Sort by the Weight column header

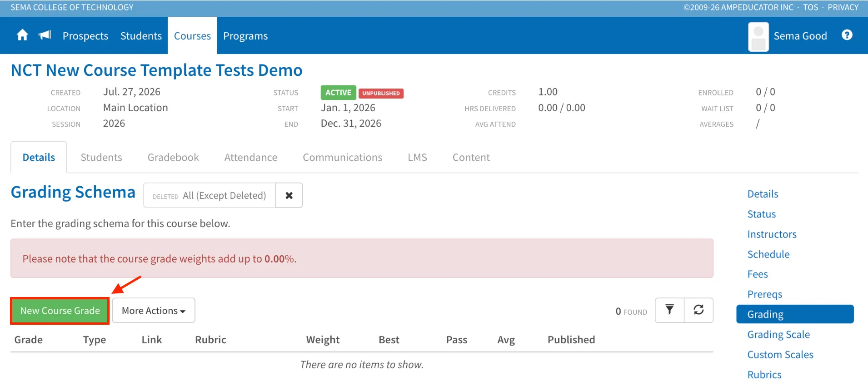323,340
